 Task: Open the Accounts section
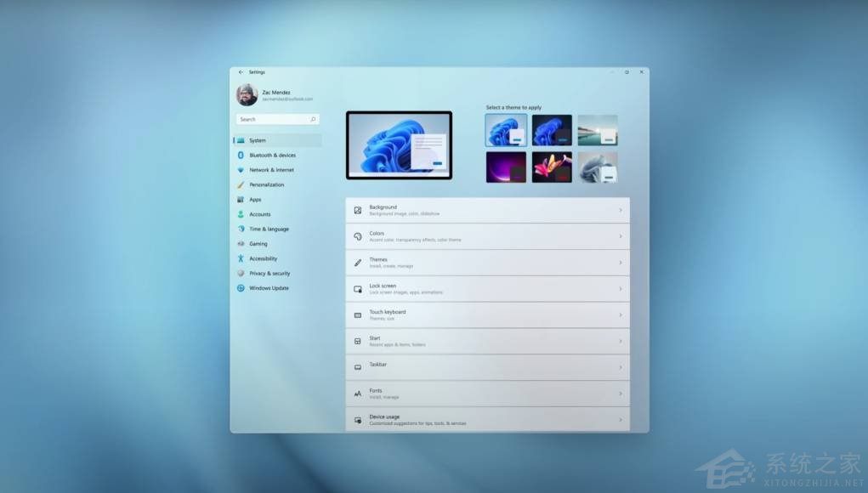(259, 214)
